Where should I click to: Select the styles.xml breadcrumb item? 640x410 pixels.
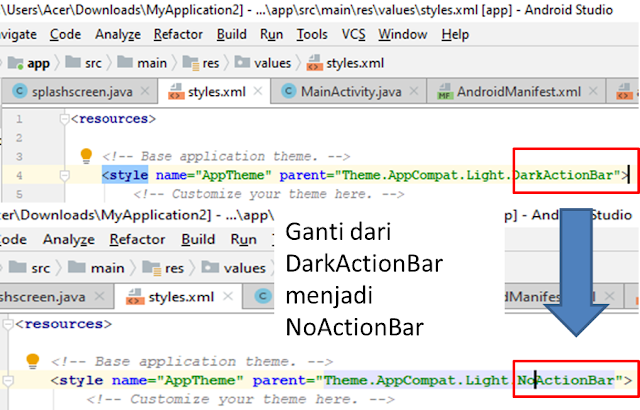[x=345, y=63]
